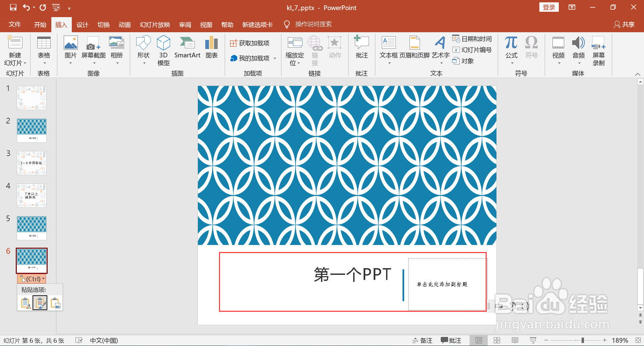Open the customize quick access toolbar dropdown
Image resolution: width=644 pixels, height=346 pixels.
(x=69, y=8)
